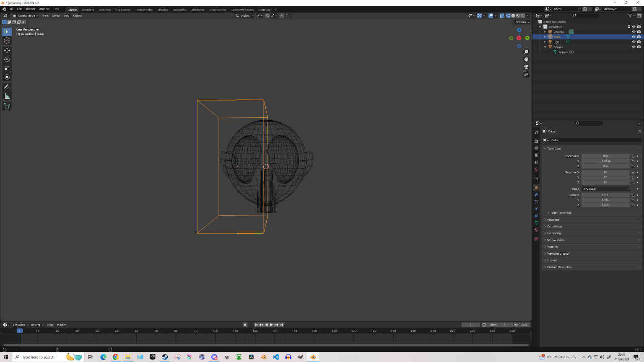Image resolution: width=644 pixels, height=362 pixels.
Task: Enable solid viewport shading
Action: tap(513, 16)
